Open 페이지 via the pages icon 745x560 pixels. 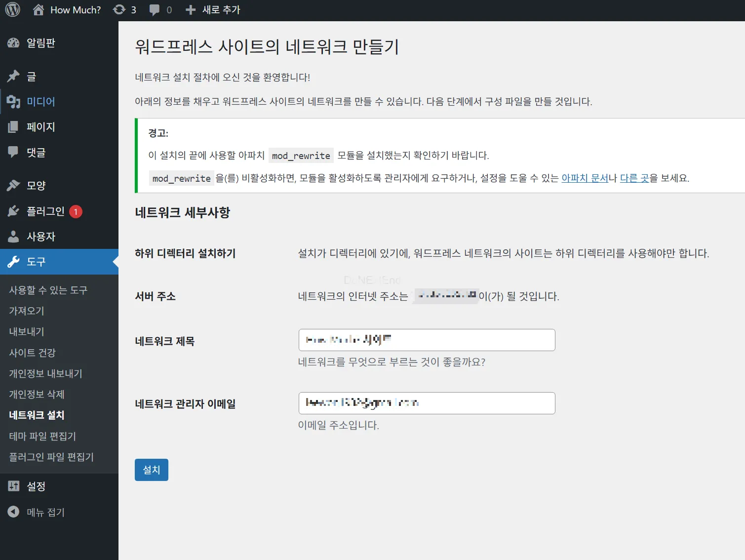(13, 127)
